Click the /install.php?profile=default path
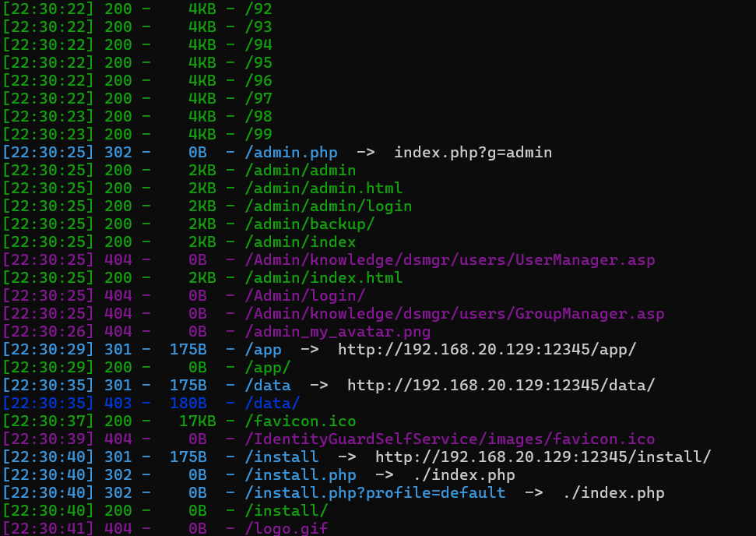 tap(375, 492)
